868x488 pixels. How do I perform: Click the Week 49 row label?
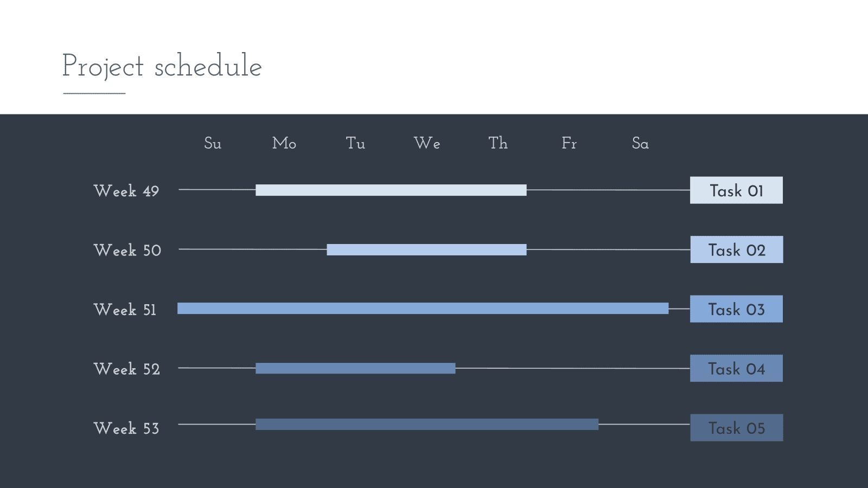coord(126,191)
